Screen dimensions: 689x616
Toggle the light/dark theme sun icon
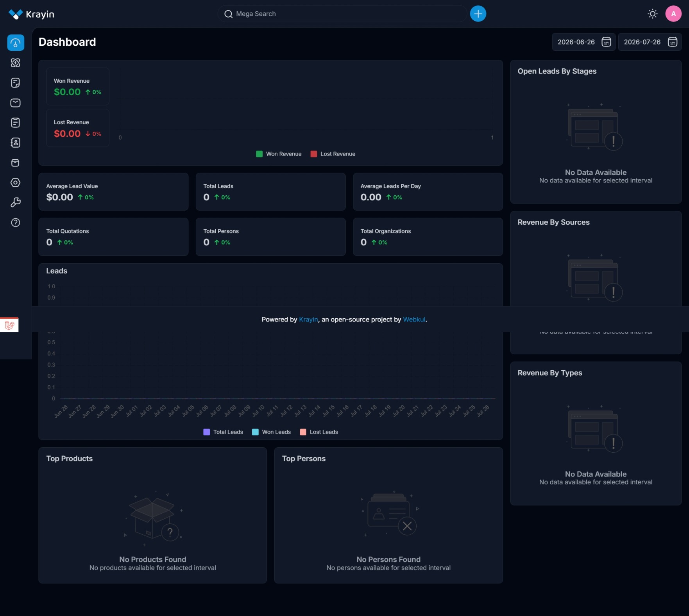tap(652, 14)
